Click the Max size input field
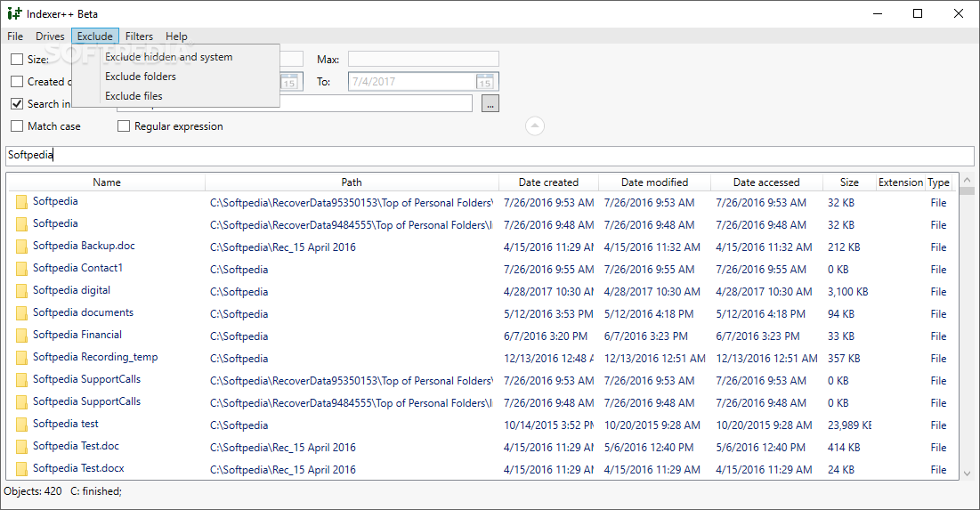This screenshot has height=510, width=980. [x=423, y=60]
